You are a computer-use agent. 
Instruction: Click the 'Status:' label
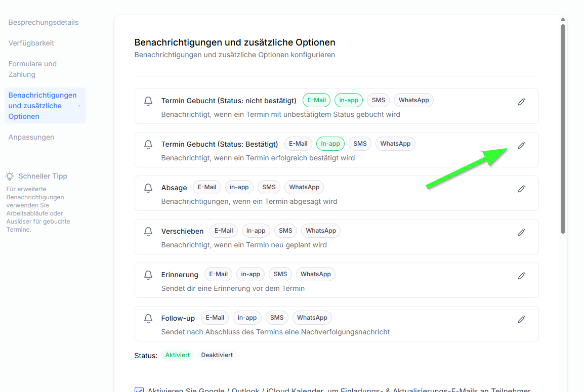(x=146, y=356)
